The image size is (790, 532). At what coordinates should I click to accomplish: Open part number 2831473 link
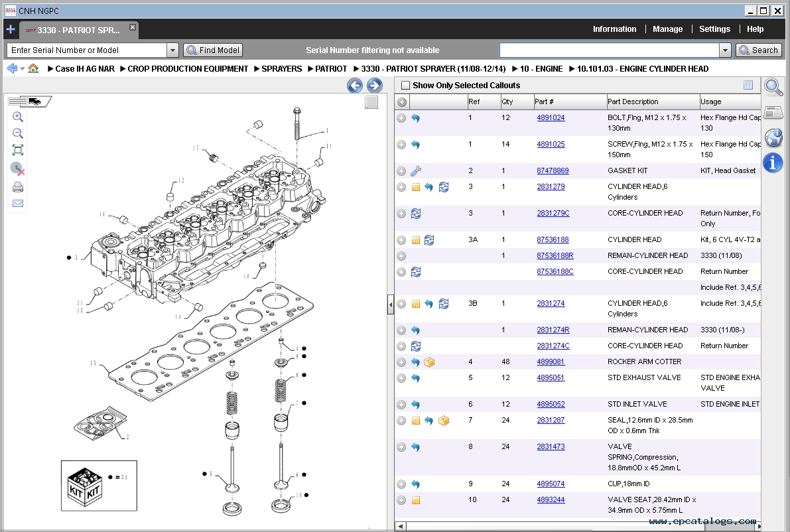(x=551, y=446)
